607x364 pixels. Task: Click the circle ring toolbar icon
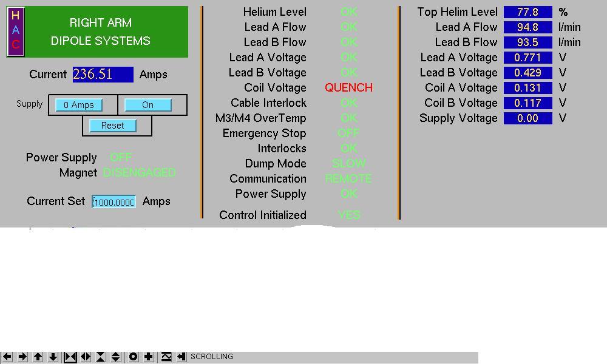pyautogui.click(x=133, y=357)
